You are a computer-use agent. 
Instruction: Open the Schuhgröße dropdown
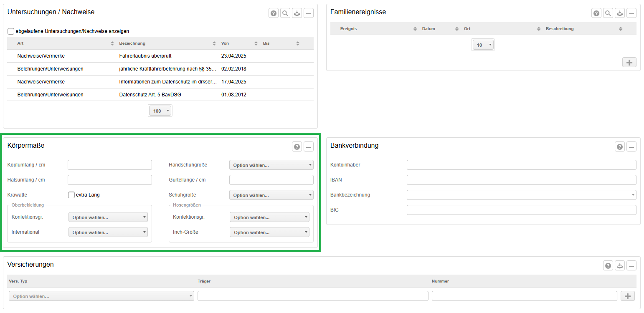(x=271, y=195)
